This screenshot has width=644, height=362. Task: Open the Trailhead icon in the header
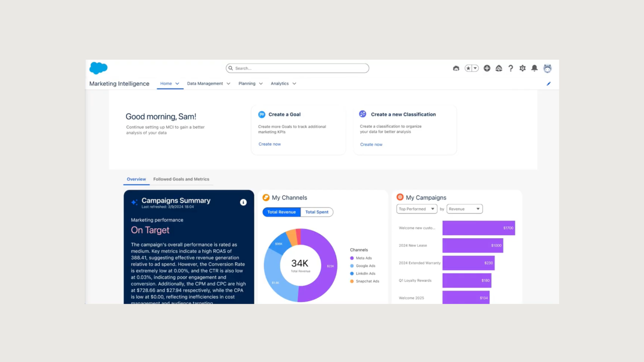pos(499,68)
